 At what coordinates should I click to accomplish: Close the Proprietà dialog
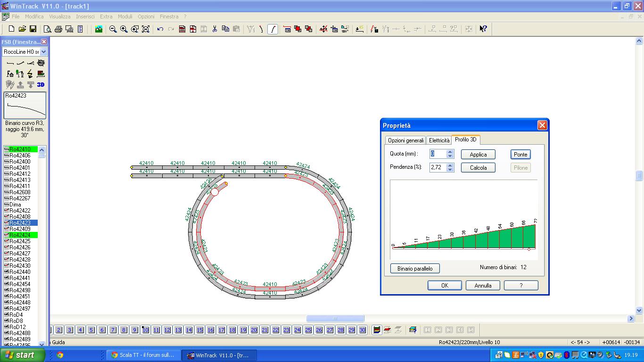tap(542, 125)
